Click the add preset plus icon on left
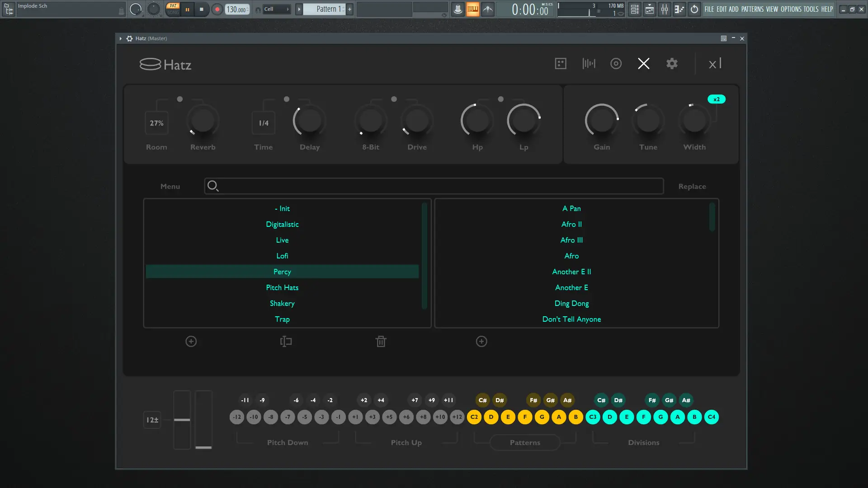Viewport: 868px width, 488px height. [191, 342]
